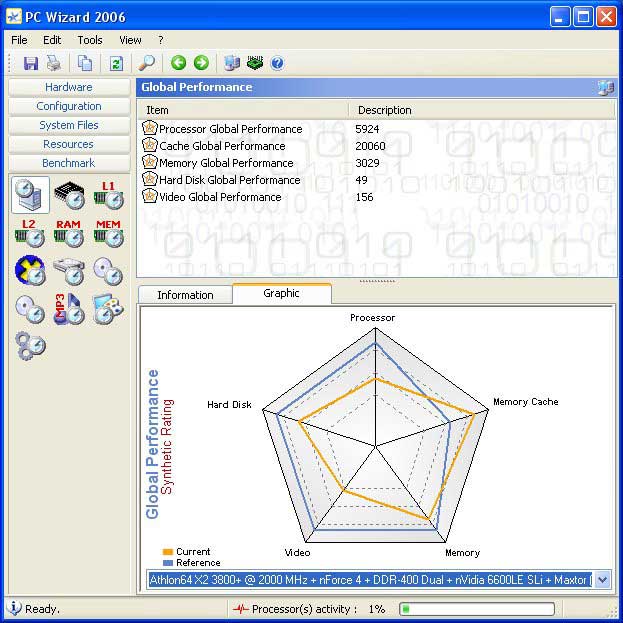This screenshot has width=623, height=623.
Task: Click icon at right of Global Performance header
Action: point(606,87)
